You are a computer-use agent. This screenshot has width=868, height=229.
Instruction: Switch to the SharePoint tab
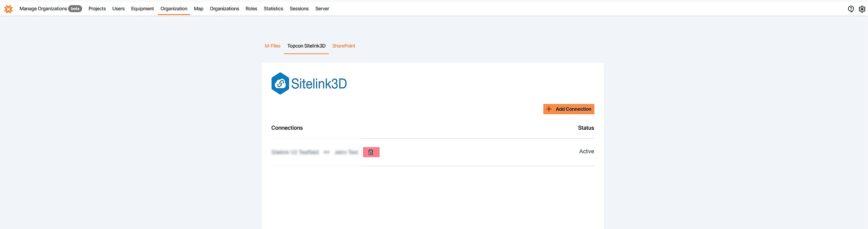(x=343, y=46)
